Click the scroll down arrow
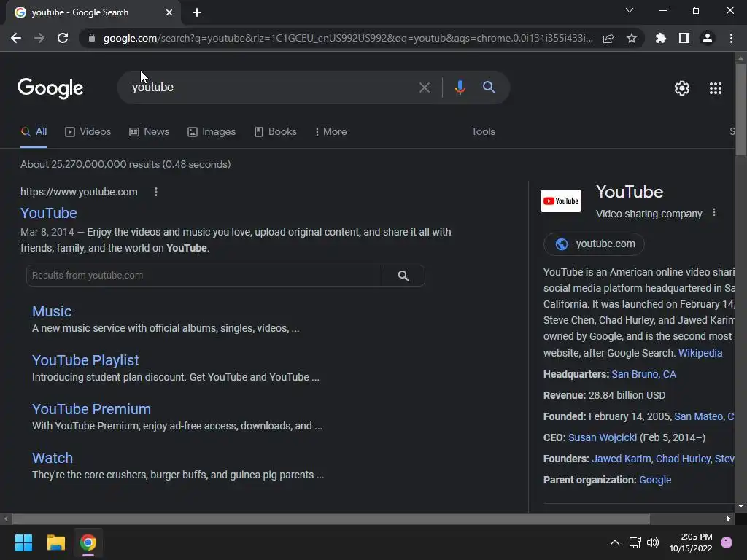Screen dimensions: 747x560 [740, 506]
